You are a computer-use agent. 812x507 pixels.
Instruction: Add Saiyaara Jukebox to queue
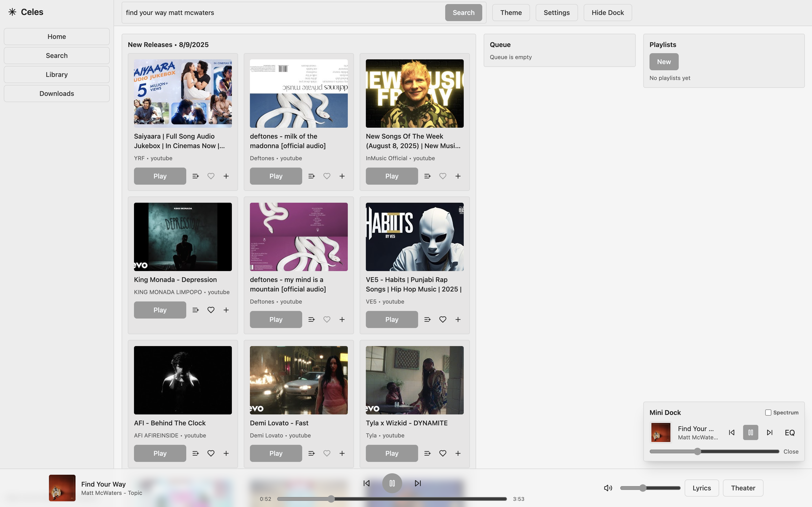(x=196, y=176)
